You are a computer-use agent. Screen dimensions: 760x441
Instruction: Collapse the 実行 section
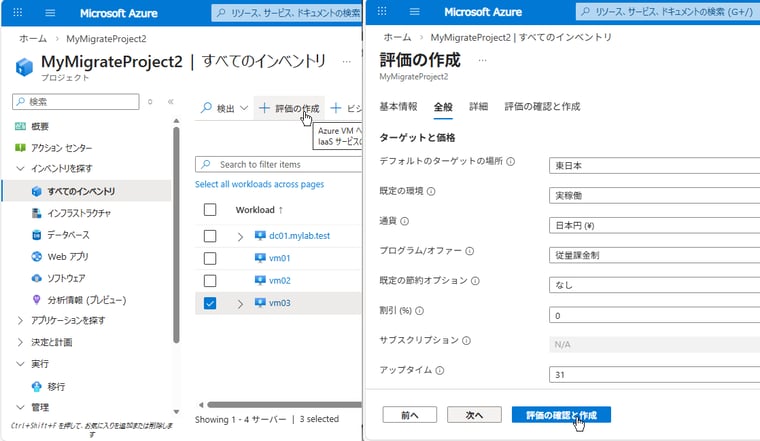tap(20, 364)
